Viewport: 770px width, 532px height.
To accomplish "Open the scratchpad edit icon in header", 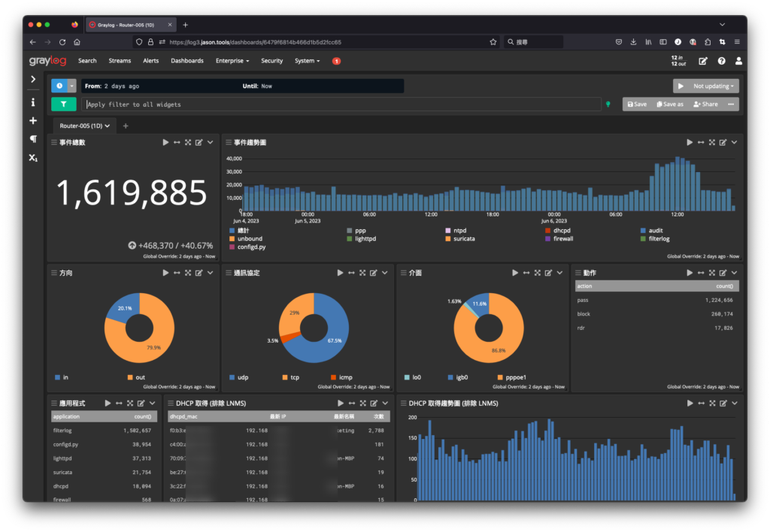I will click(703, 61).
